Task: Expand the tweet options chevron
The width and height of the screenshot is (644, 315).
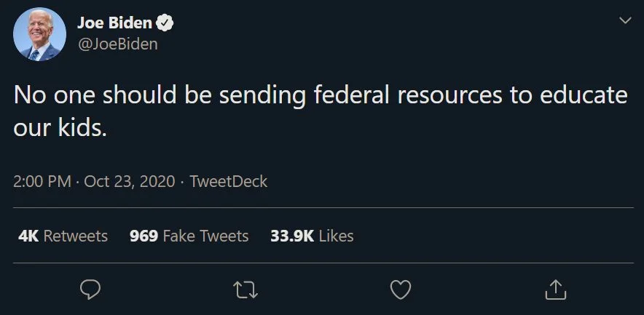Action: pyautogui.click(x=624, y=21)
